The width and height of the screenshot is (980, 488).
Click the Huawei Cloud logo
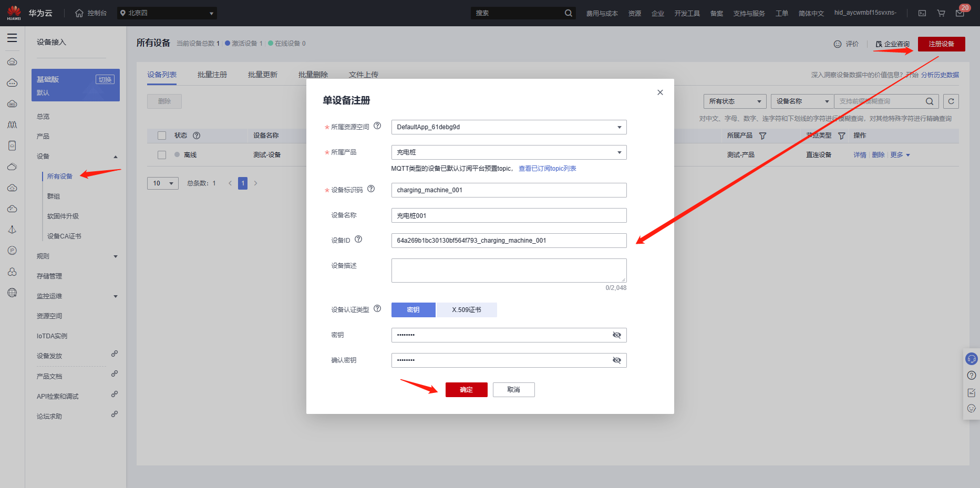14,13
